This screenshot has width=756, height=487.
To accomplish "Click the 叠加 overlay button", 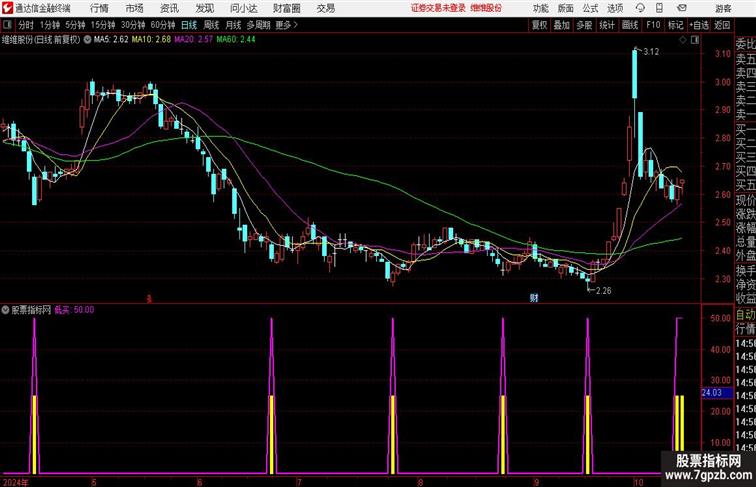I will (562, 25).
